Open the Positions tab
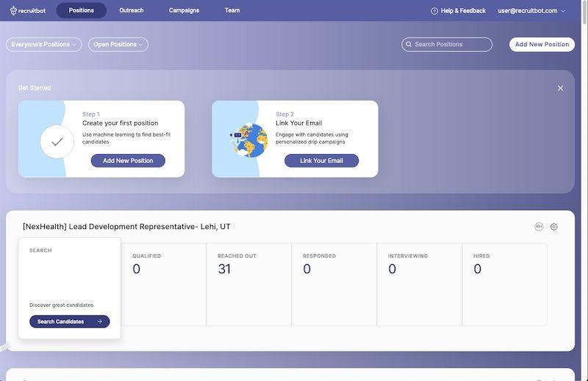This screenshot has width=588, height=381. point(82,10)
